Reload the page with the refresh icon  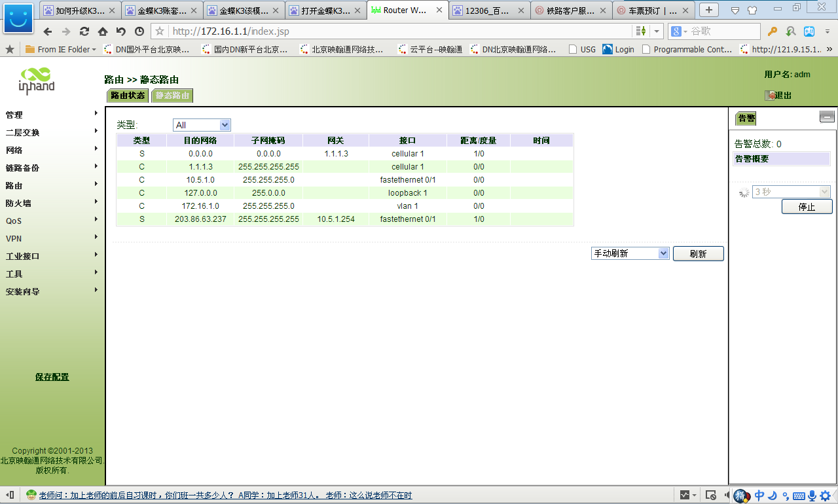(84, 31)
